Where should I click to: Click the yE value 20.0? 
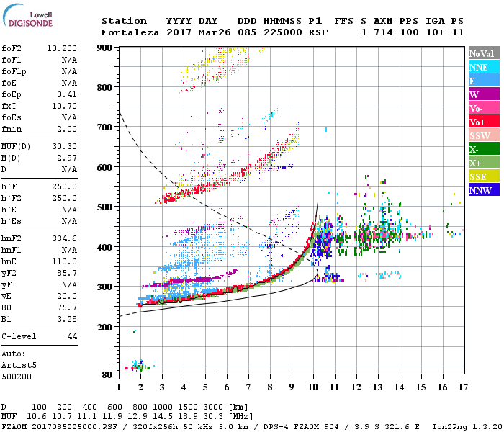coord(67,296)
